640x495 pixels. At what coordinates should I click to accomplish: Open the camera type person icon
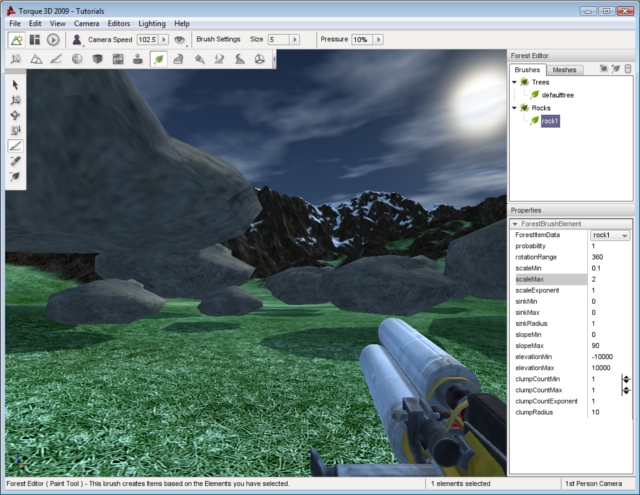point(76,40)
